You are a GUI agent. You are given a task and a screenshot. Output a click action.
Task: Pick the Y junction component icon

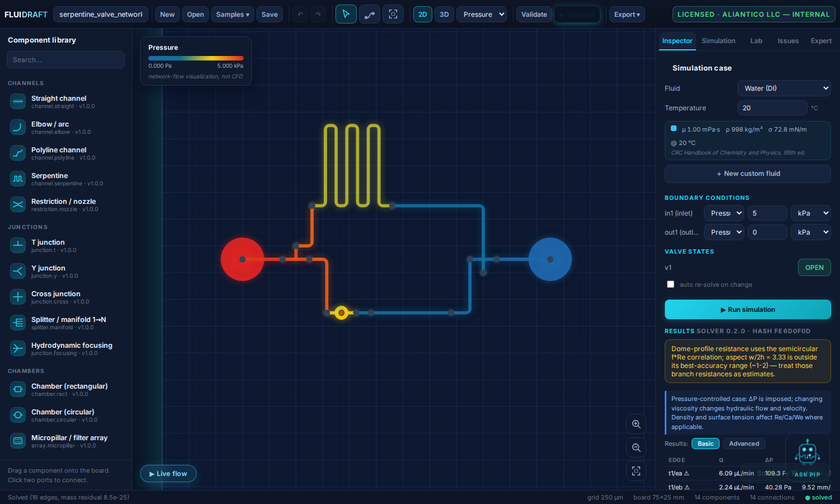[18, 271]
